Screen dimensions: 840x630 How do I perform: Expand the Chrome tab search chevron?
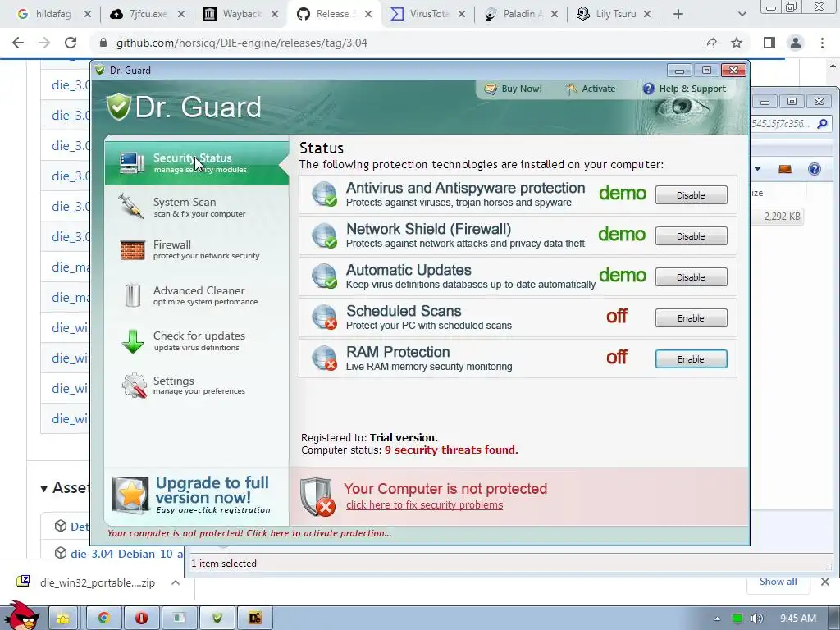pos(742,14)
